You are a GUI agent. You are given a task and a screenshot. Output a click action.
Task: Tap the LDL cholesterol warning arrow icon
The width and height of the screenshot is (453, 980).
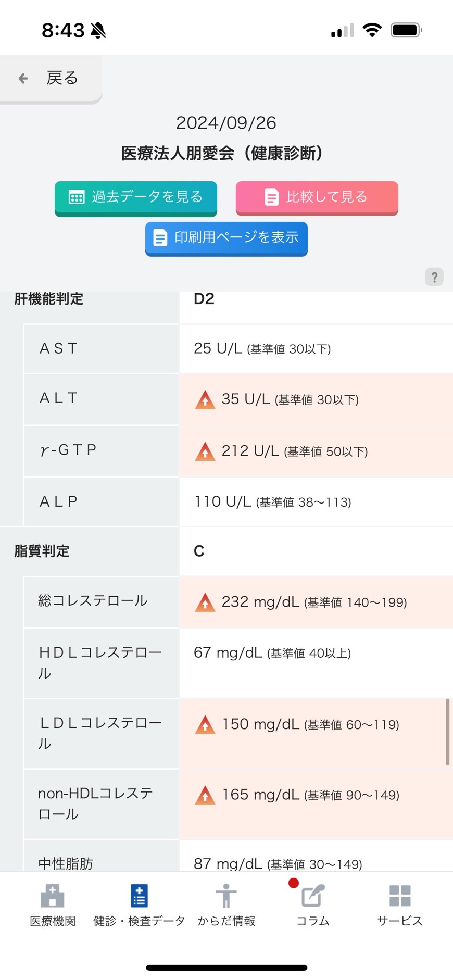[x=205, y=724]
